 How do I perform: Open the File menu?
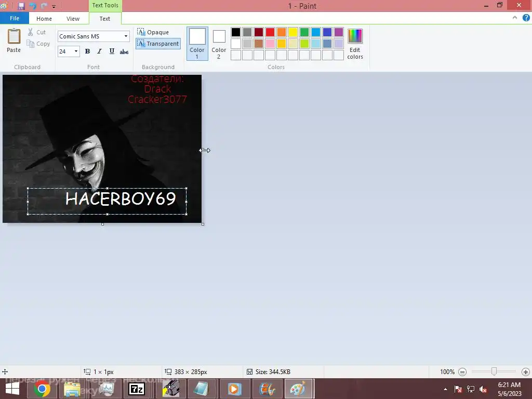15,18
